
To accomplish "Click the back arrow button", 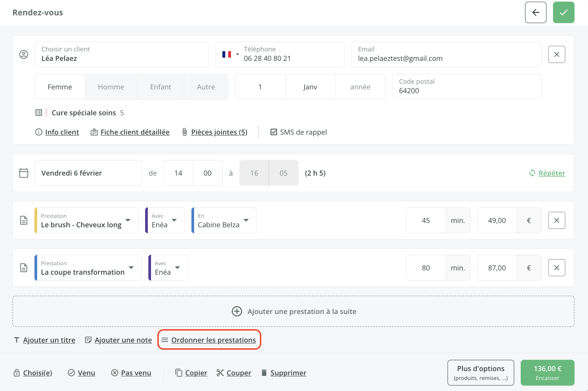I will pos(535,12).
